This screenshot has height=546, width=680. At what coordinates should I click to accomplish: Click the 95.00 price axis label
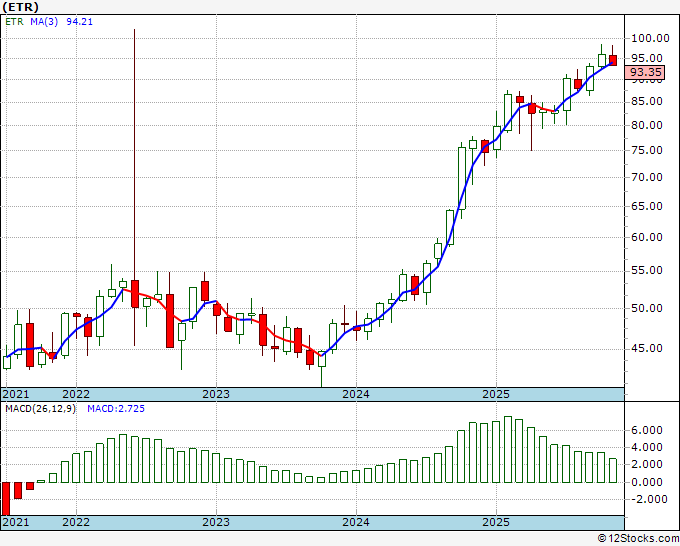coord(647,58)
